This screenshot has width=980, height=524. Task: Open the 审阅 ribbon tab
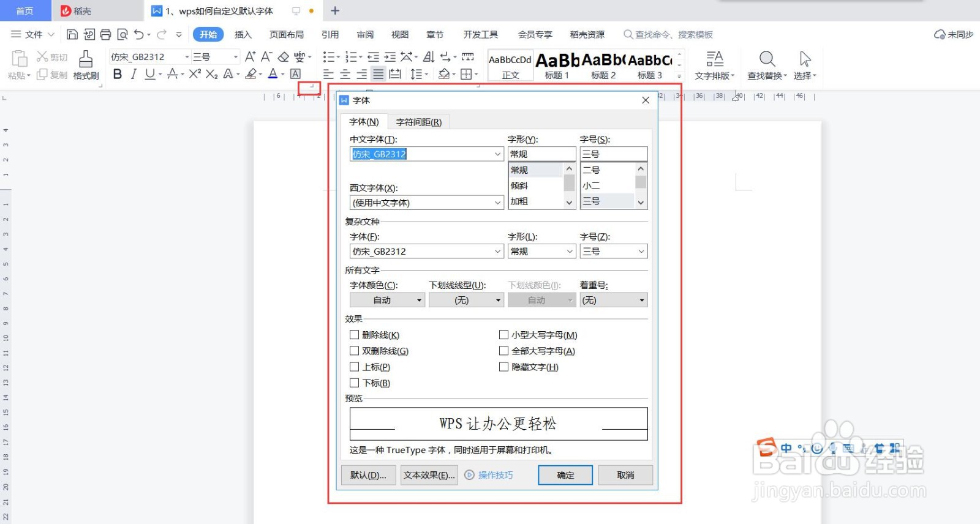(x=365, y=34)
